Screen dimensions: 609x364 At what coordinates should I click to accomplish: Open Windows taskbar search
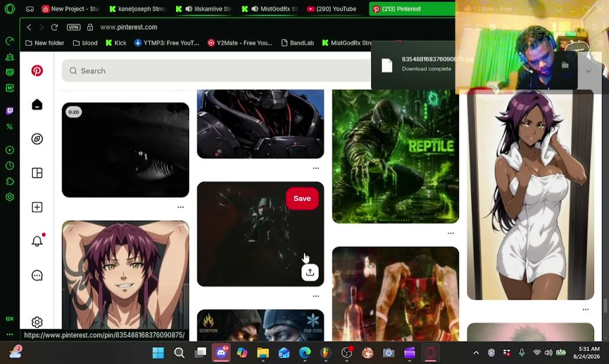pyautogui.click(x=180, y=352)
